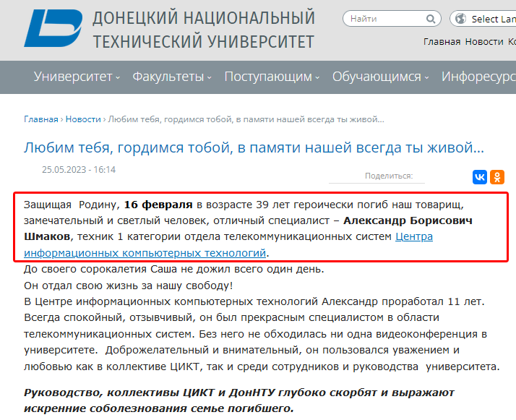Go to Главная in the top header links
The height and width of the screenshot is (420, 516).
442,42
